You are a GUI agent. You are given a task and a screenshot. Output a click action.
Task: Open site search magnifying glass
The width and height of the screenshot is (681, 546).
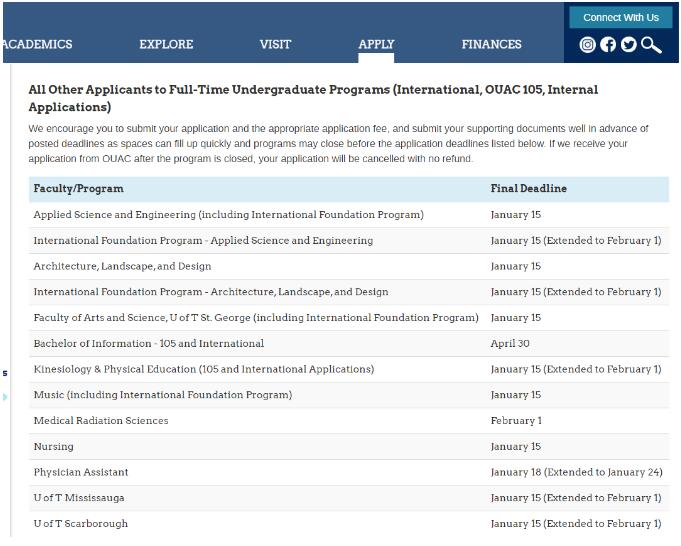coord(651,45)
